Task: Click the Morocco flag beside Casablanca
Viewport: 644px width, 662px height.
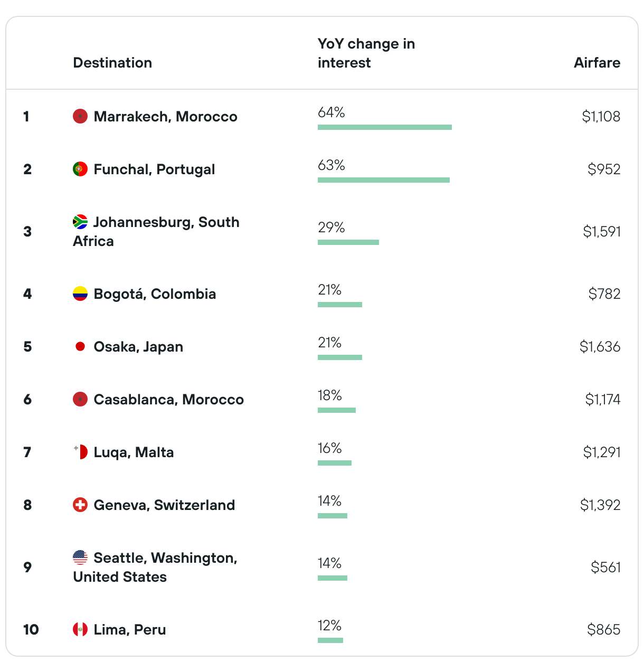Action: (80, 399)
